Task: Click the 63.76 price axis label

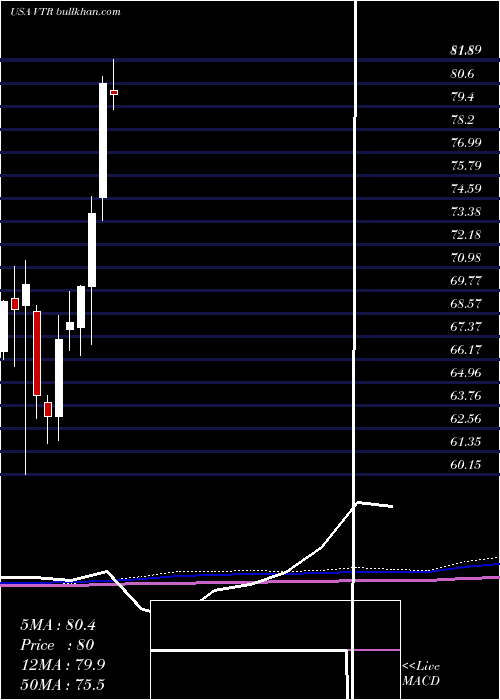Action: click(x=466, y=396)
